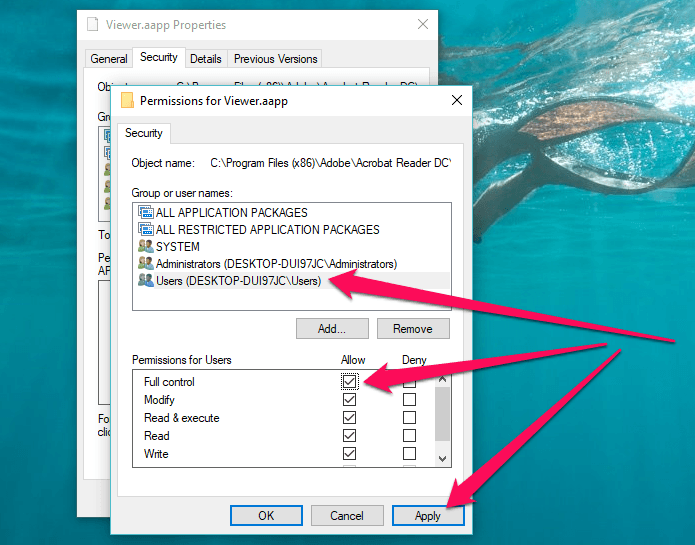Check Deny for Modify permission
Screen dimensions: 695x545
click(x=409, y=399)
